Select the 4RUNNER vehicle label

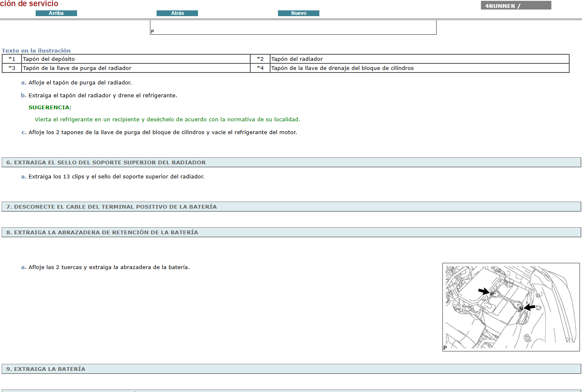pos(515,6)
